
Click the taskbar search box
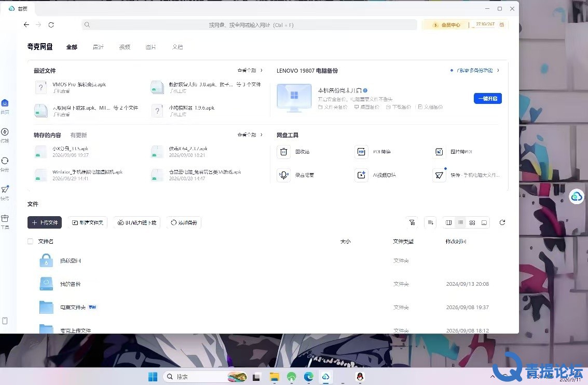pos(206,377)
